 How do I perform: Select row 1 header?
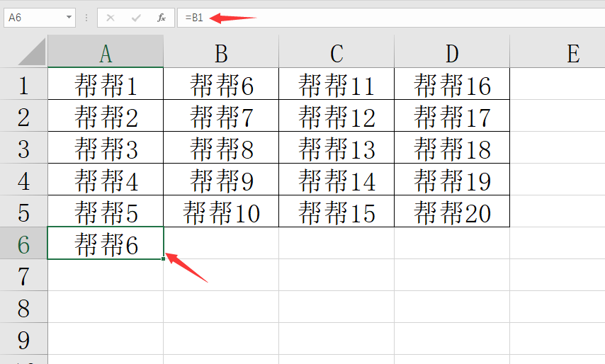click(x=23, y=84)
